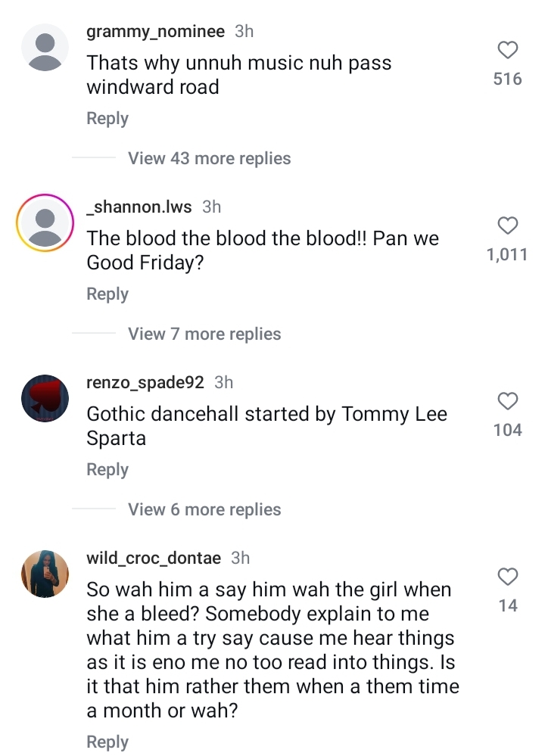Reply to _shannon.lws's comment
The height and width of the screenshot is (756, 545).
107,294
